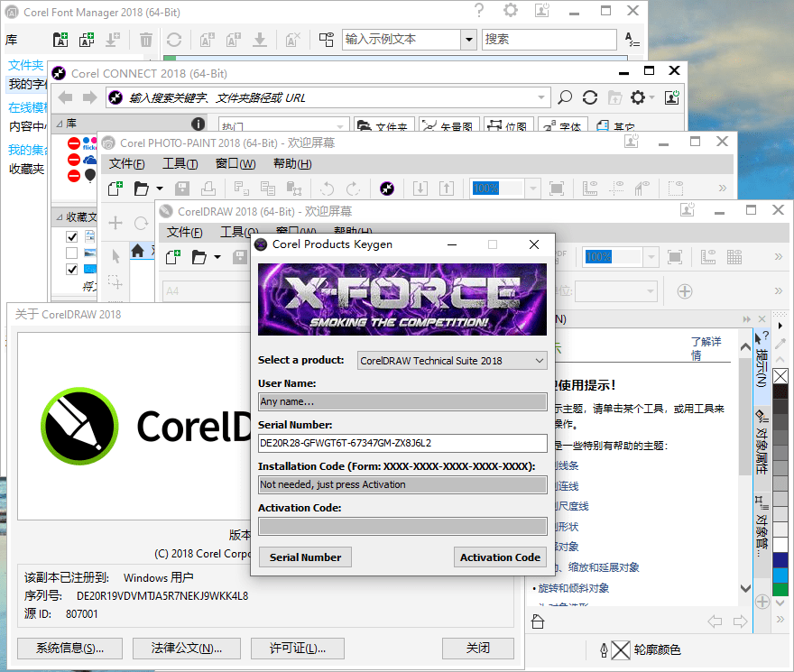Click the new document icon in CorelDRAW toolbar
This screenshot has height=672, width=794.
[173, 257]
